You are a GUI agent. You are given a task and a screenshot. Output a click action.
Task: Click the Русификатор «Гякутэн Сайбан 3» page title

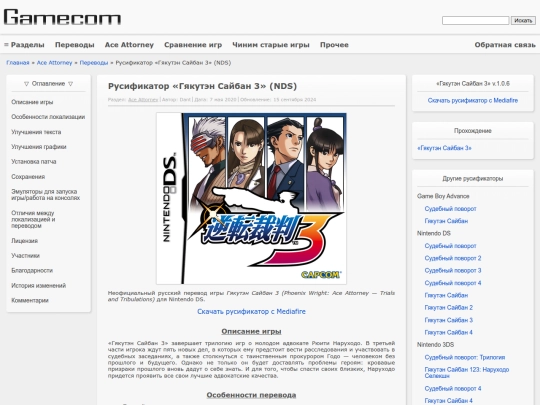202,86
